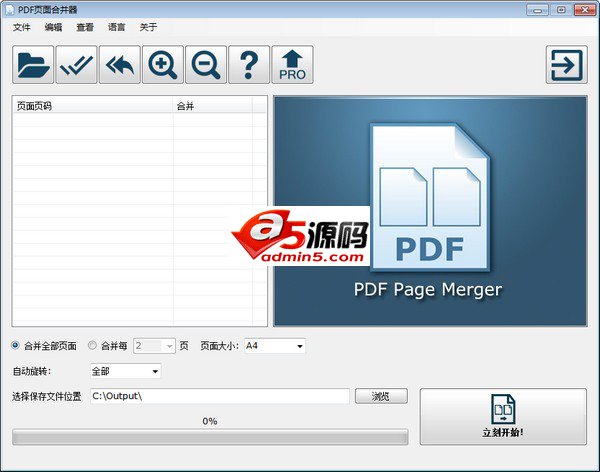600x472 pixels.
Task: Open help via the question mark icon
Action: tap(249, 65)
